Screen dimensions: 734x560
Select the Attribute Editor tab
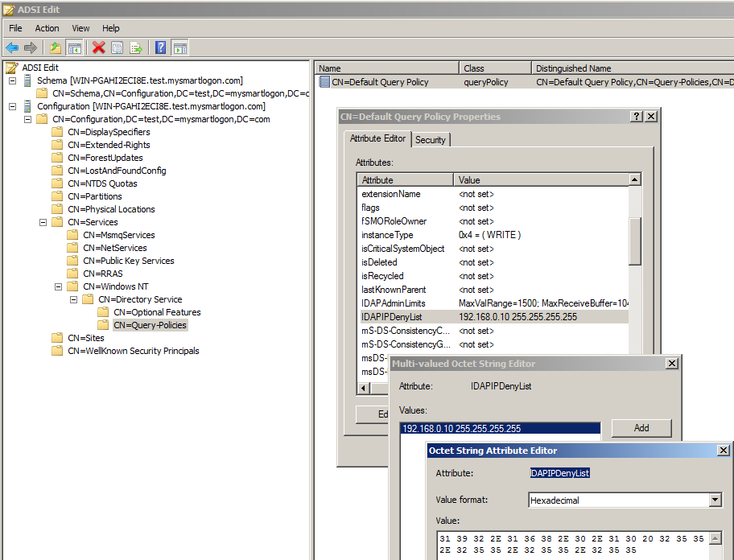pos(377,138)
